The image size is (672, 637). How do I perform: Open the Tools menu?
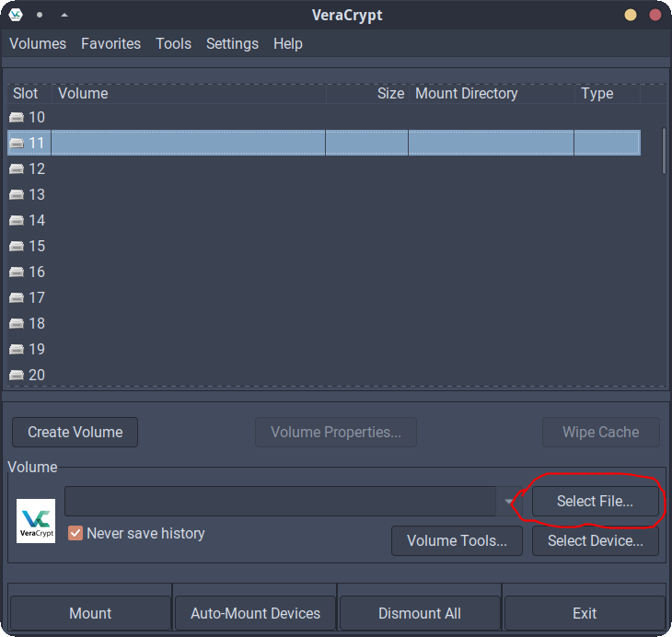(174, 43)
